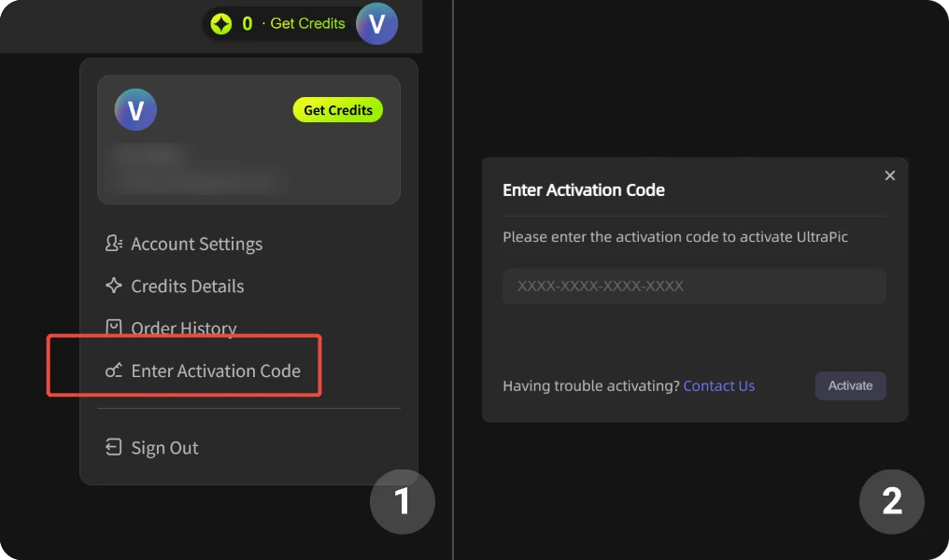
Task: Focus the activation code input field
Action: (x=694, y=287)
